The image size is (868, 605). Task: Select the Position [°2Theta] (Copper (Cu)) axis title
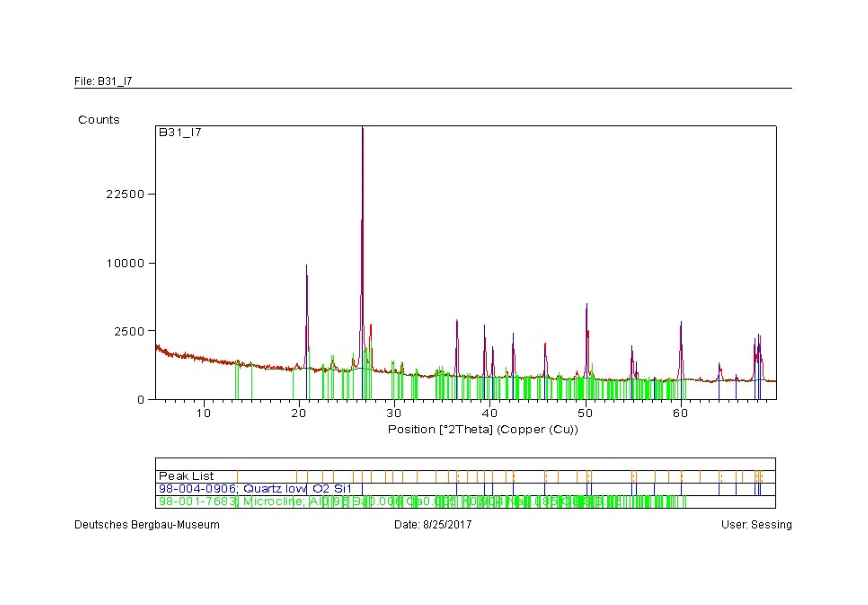point(483,429)
